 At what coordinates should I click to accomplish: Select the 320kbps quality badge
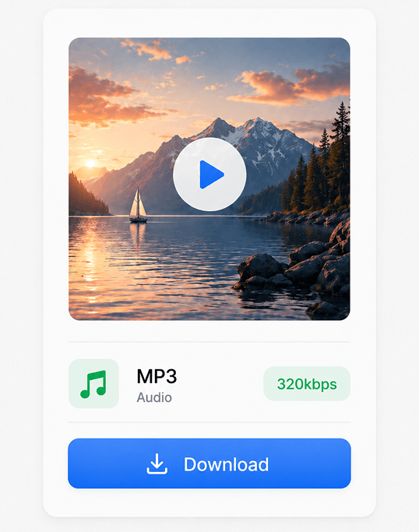[x=307, y=384]
